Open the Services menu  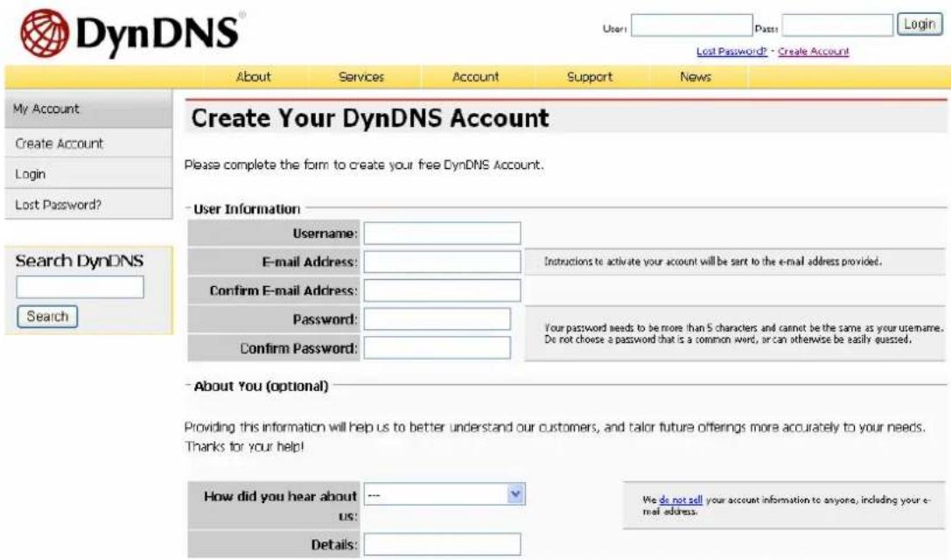click(360, 77)
